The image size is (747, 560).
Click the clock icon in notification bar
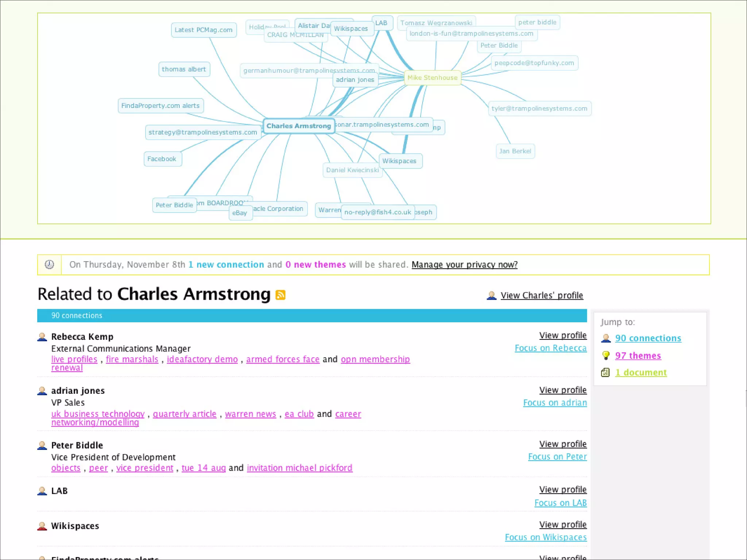[50, 265]
